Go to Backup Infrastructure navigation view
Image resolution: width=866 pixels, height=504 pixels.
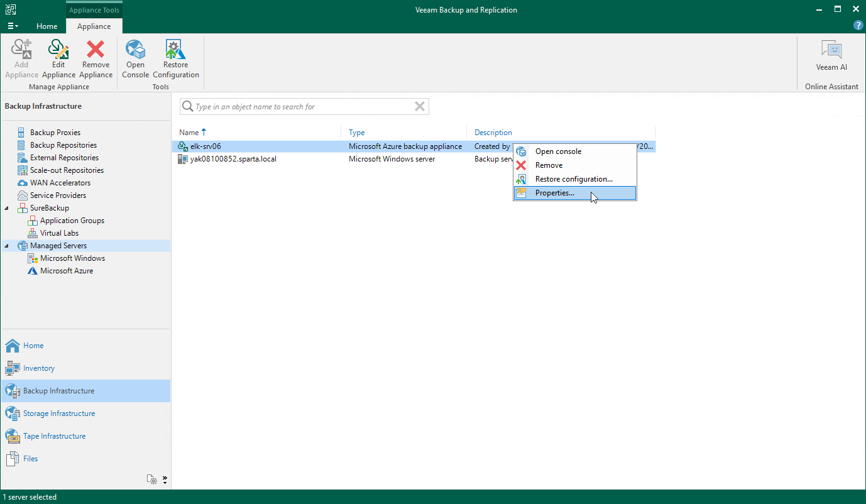tap(85, 391)
